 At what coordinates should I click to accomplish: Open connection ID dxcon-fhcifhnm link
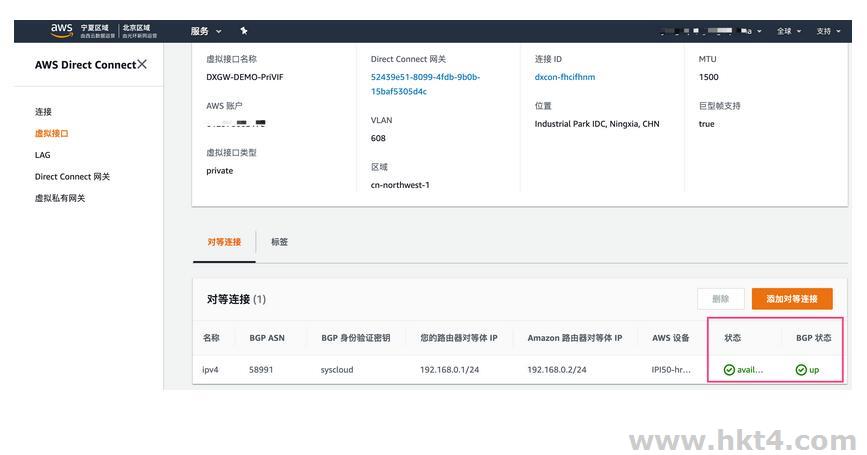(x=565, y=77)
